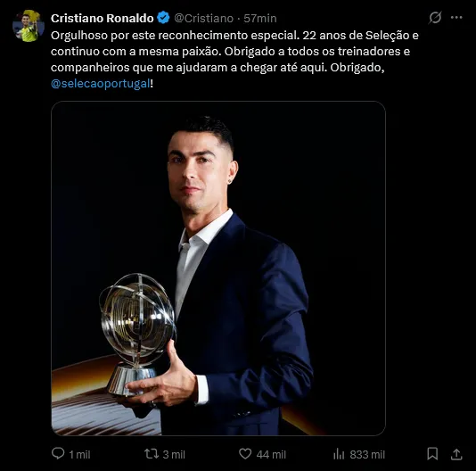This screenshot has height=471, width=476.
Task: Click the Cristiano Ronaldo display name
Action: 102,18
